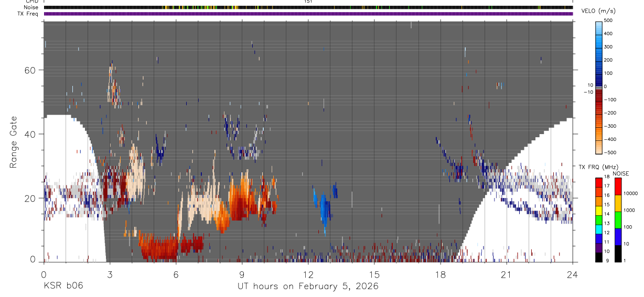Click the KSR b06 radar beam label
644x297 pixels.
pos(63,286)
